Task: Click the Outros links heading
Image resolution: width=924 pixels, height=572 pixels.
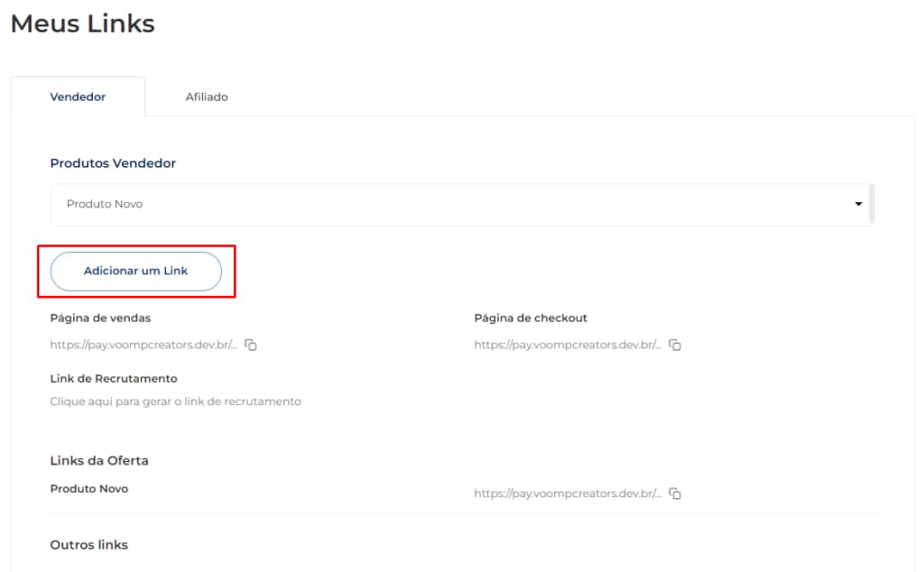Action: coord(89,545)
